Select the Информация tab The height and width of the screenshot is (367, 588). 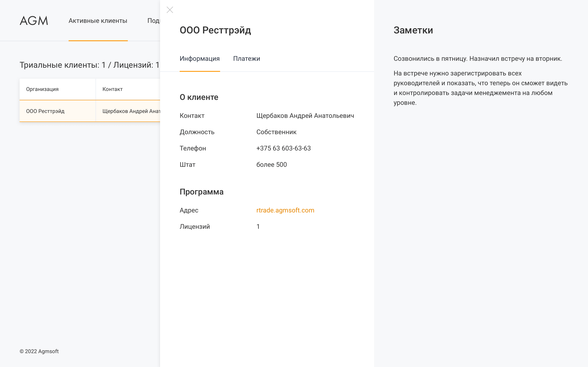coord(199,59)
